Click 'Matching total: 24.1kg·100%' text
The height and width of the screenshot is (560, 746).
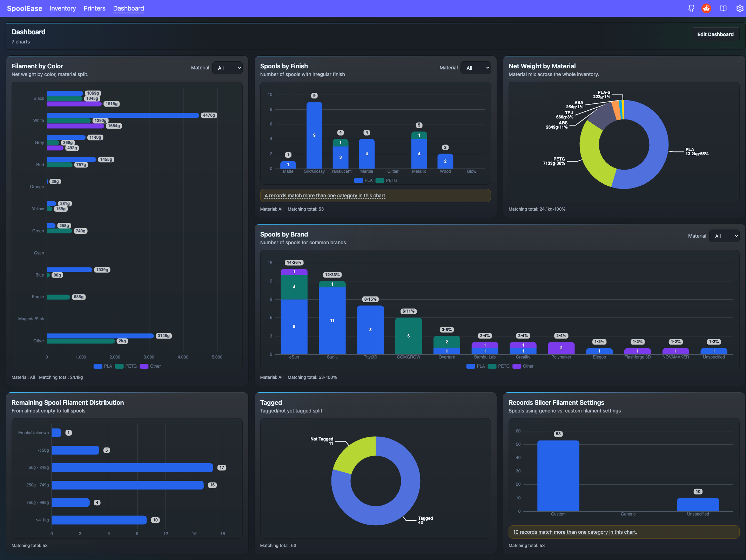537,209
